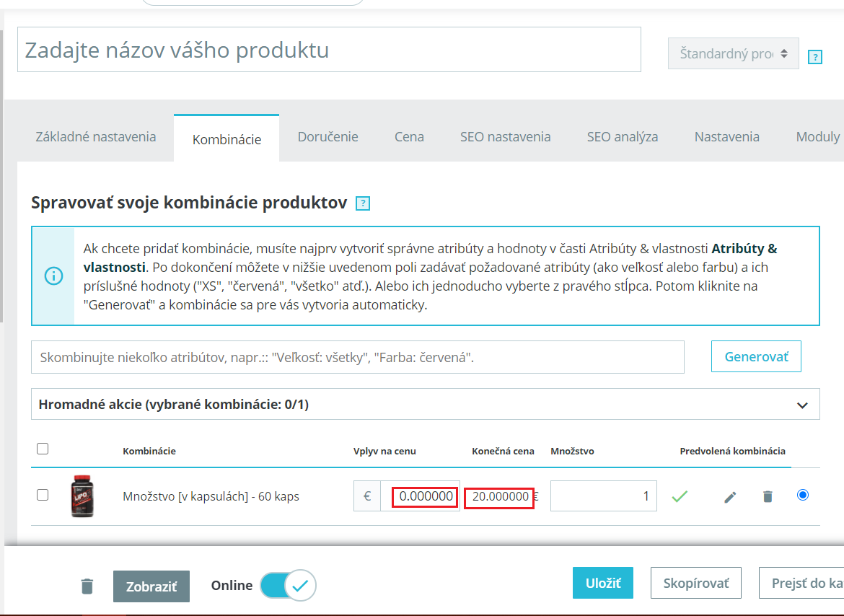Click the Generovať button

point(756,356)
